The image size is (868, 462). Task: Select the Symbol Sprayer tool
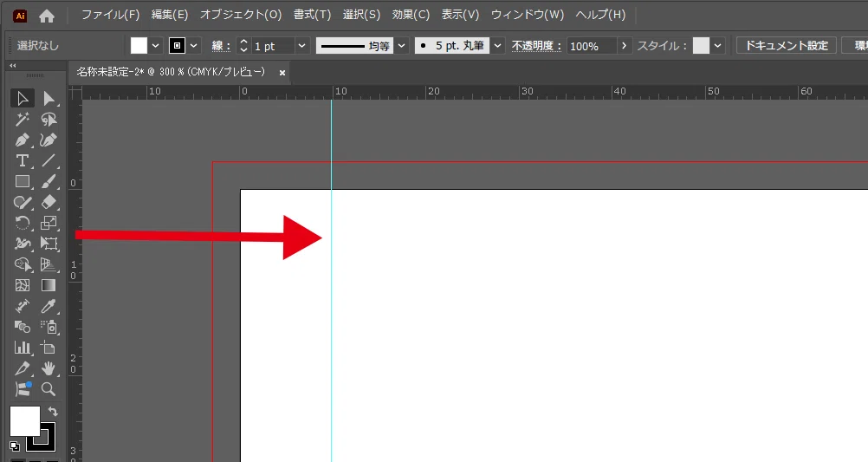click(49, 327)
